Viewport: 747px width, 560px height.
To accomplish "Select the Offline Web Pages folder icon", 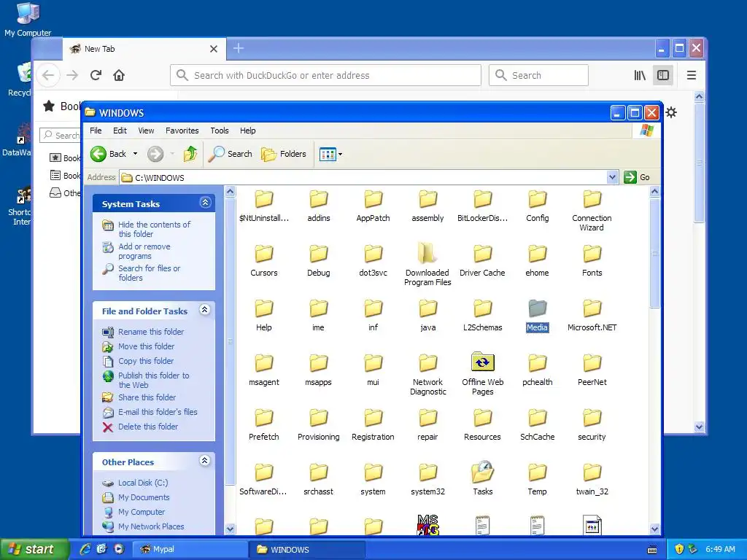I will coord(483,363).
